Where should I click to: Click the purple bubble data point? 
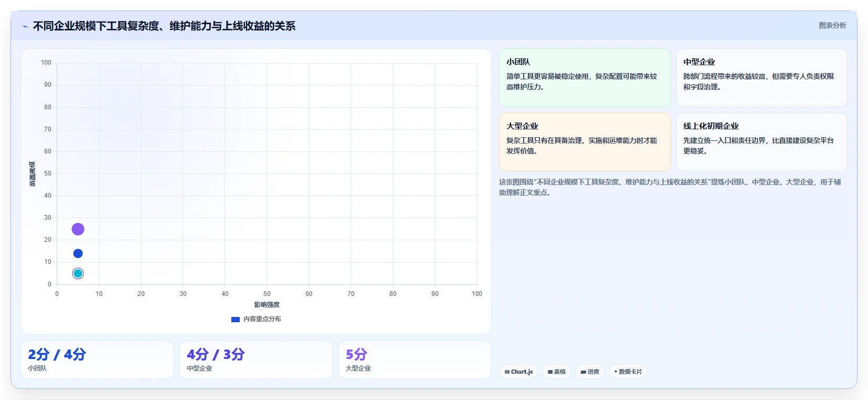(x=78, y=229)
